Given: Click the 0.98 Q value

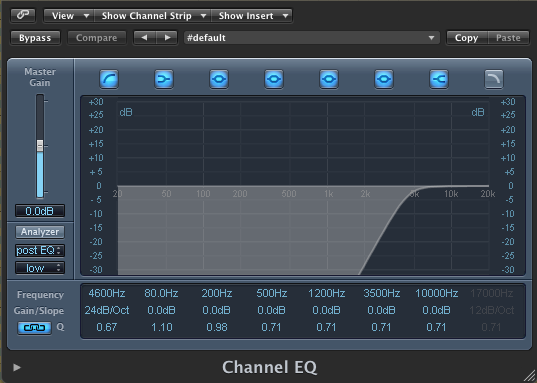Looking at the screenshot, I should [x=217, y=328].
